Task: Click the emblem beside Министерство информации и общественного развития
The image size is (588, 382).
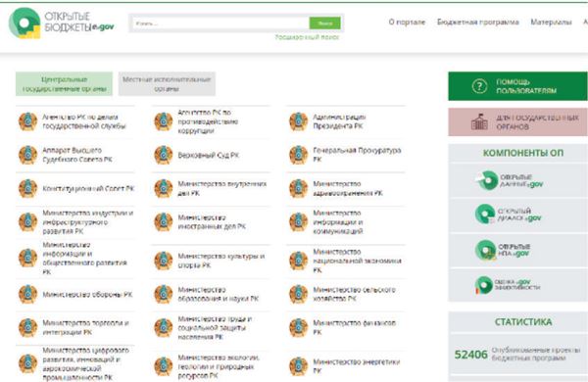Action: pos(28,258)
